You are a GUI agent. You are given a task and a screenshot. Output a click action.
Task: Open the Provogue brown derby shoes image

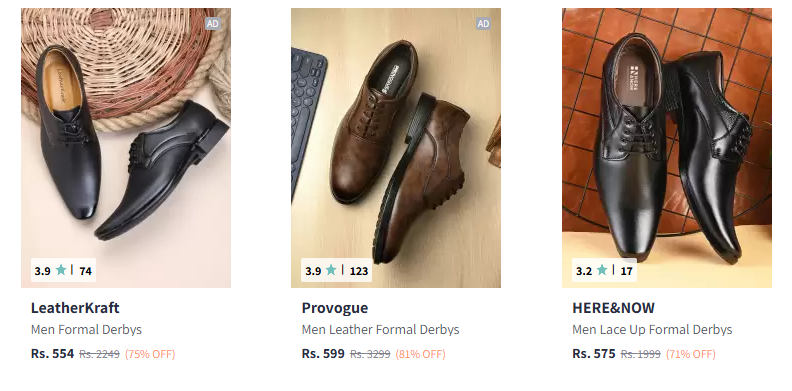396,148
